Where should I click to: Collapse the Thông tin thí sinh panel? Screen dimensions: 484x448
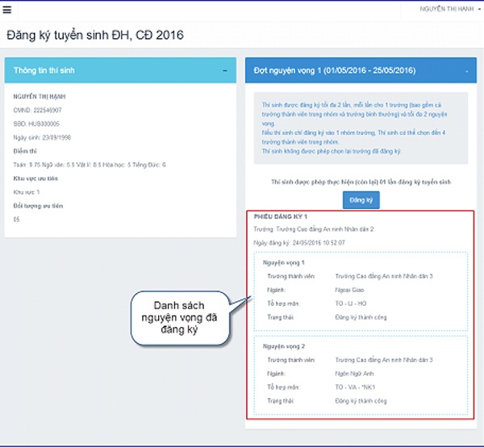click(x=224, y=71)
